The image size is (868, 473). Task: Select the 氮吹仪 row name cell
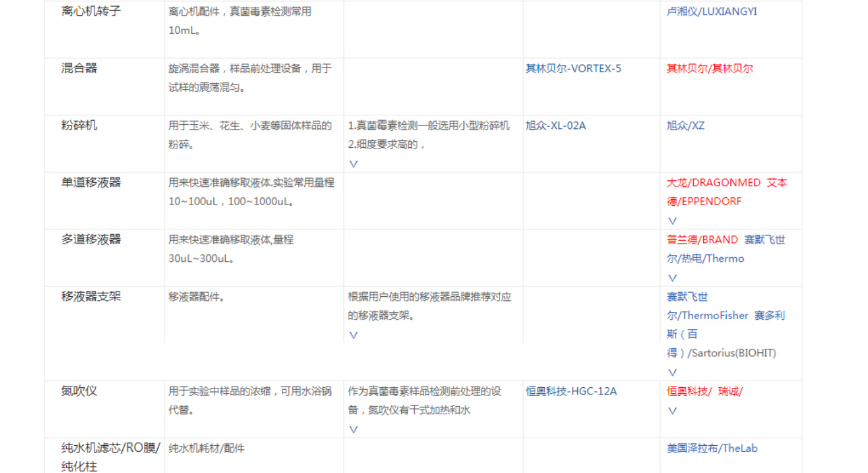point(79,391)
